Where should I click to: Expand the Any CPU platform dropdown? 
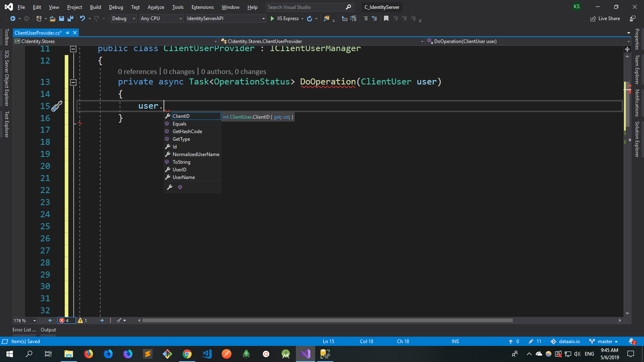coord(180,19)
